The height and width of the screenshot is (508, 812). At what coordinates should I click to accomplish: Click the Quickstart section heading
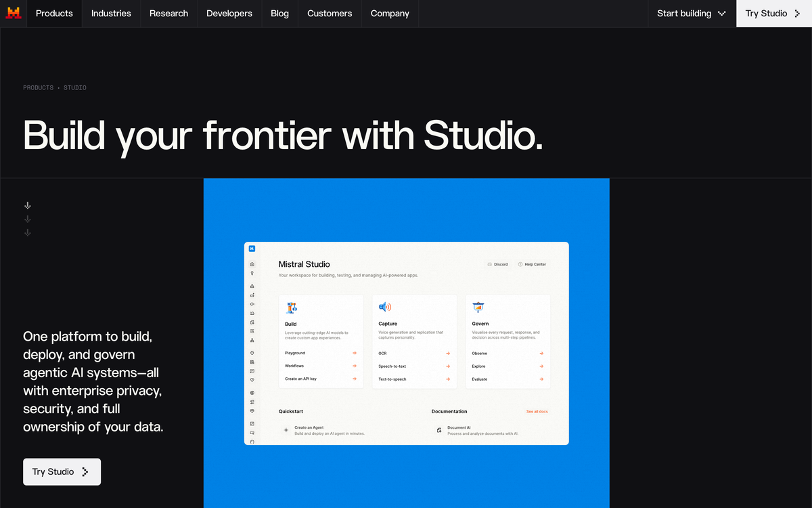pyautogui.click(x=291, y=412)
